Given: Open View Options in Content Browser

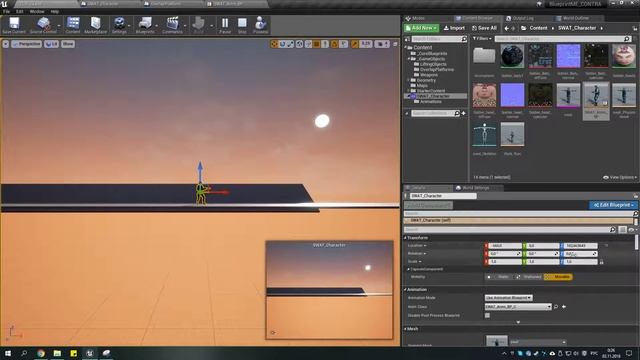Looking at the screenshot, I should point(620,177).
